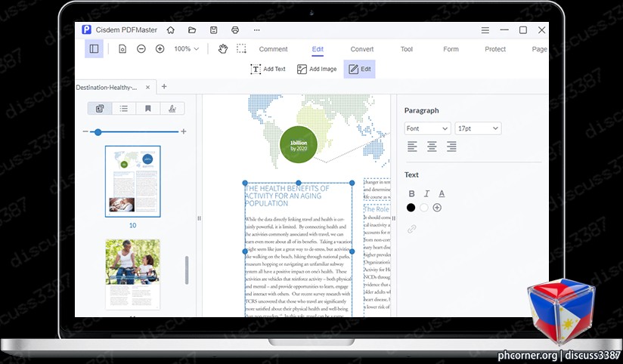Viewport: 623px width, 364px height.
Task: Click the Home icon in title bar
Action: pyautogui.click(x=170, y=29)
